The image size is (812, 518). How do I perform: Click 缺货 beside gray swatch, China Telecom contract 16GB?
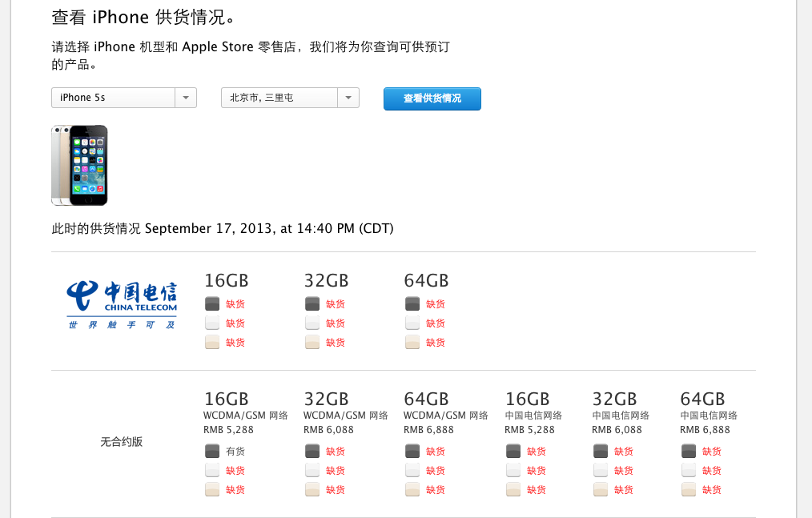[x=235, y=304]
